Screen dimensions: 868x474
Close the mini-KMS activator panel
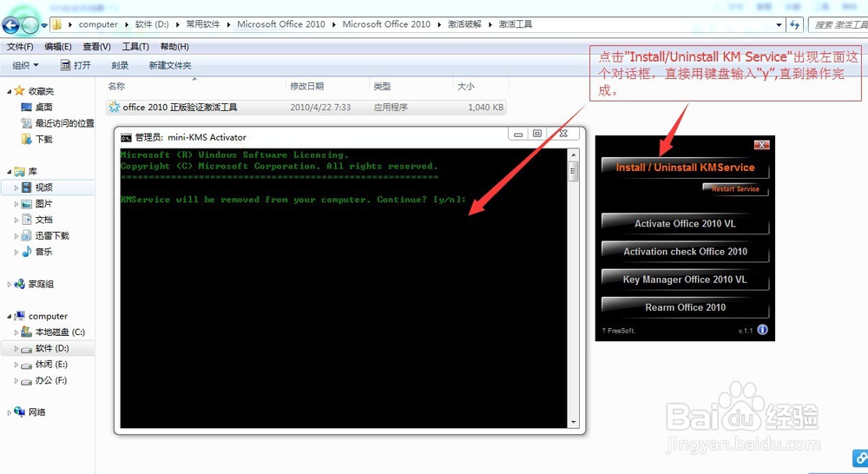[762, 145]
